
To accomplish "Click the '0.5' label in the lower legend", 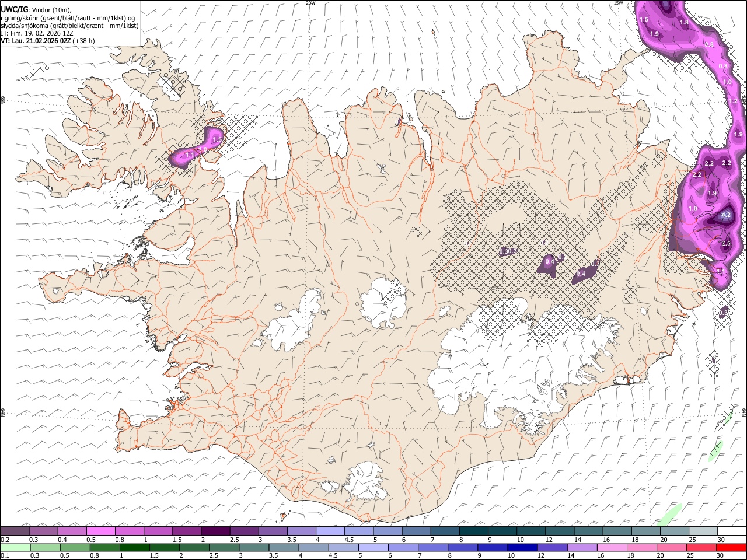I will (64, 556).
